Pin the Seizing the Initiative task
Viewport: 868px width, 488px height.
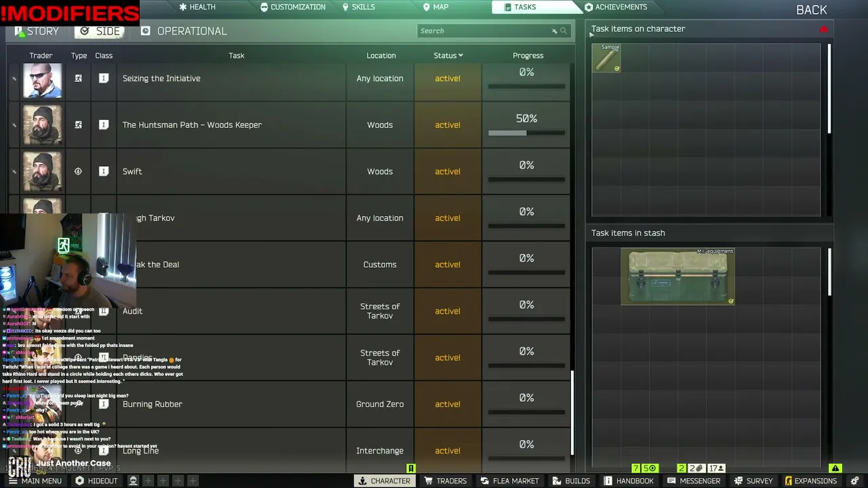[x=14, y=79]
